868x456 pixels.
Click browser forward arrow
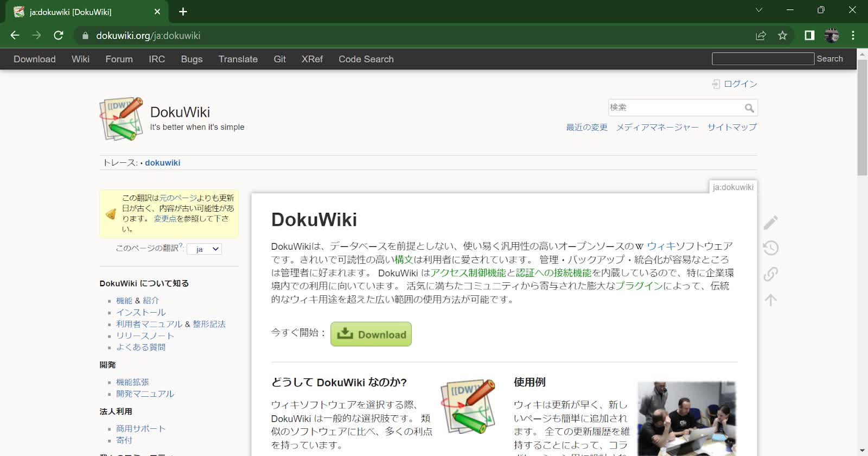[x=36, y=35]
